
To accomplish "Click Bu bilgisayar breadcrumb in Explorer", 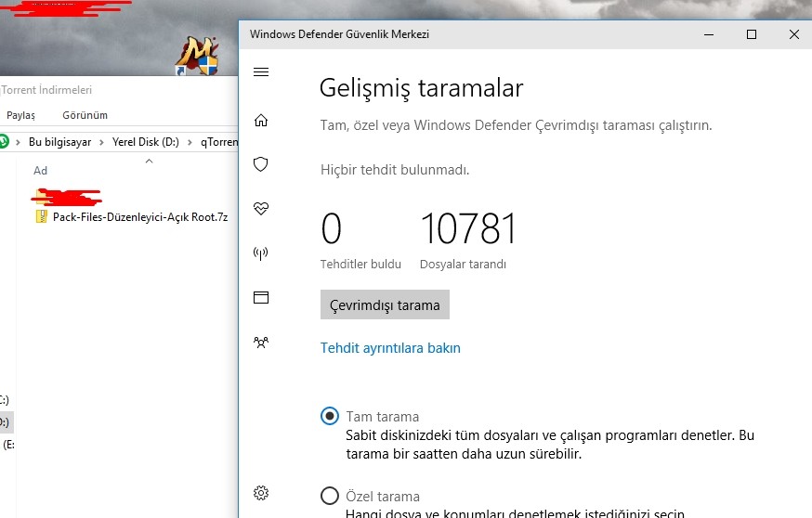I will coord(60,142).
